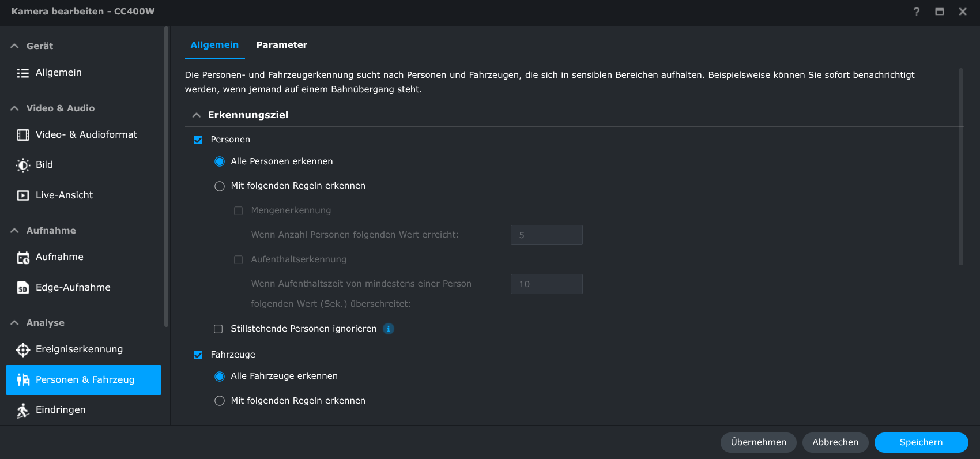
Task: Uncheck the Personen checkbox
Action: point(198,140)
